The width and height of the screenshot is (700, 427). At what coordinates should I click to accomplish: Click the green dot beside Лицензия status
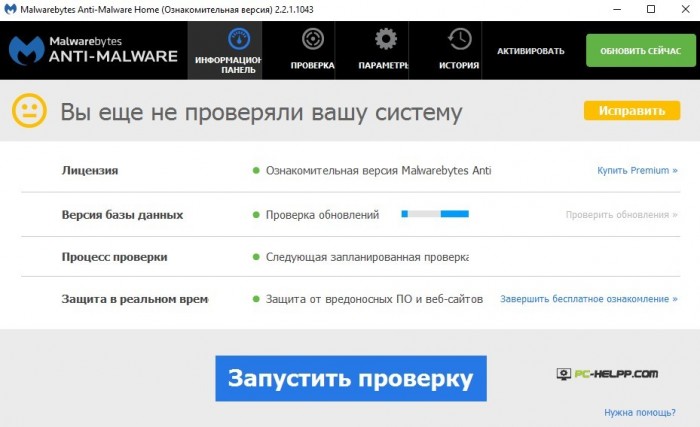click(x=256, y=170)
